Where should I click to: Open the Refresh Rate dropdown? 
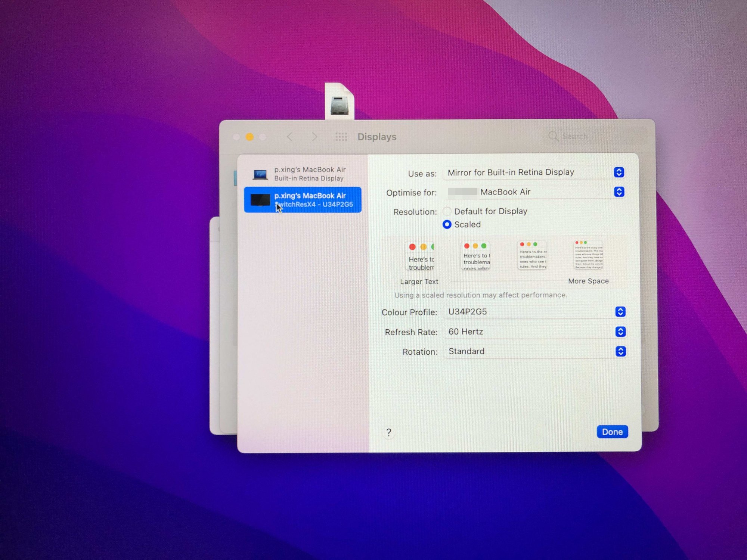534,332
